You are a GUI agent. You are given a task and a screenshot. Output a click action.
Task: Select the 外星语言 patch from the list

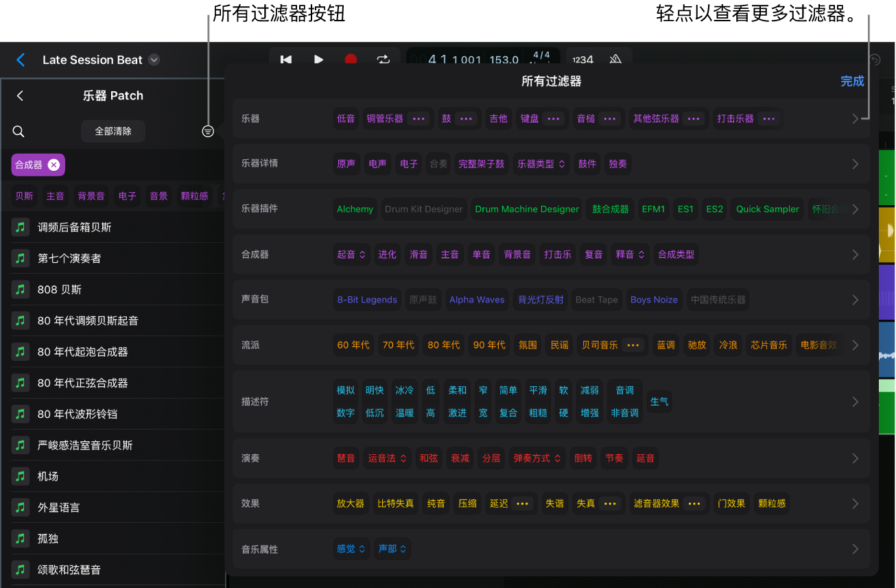pos(58,508)
